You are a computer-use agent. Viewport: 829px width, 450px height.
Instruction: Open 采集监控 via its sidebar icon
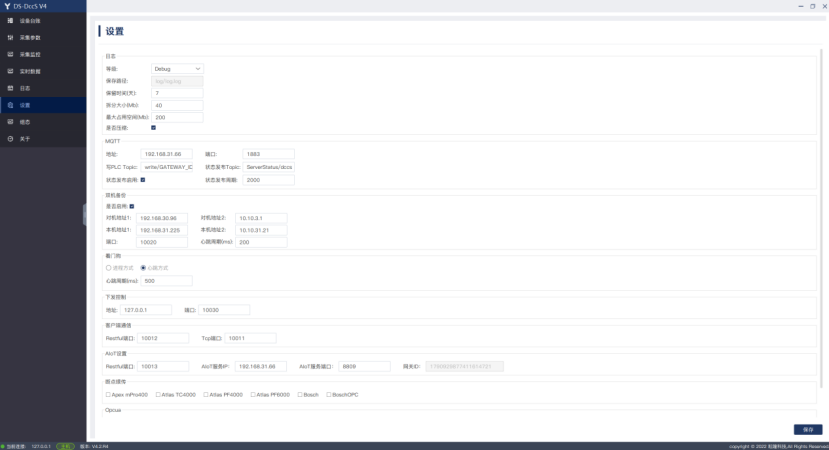(x=10, y=54)
